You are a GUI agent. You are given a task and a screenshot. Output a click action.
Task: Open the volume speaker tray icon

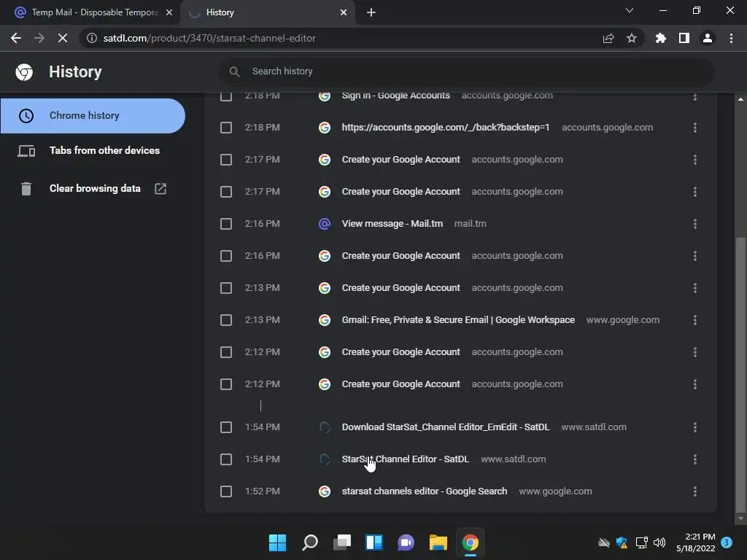point(659,542)
